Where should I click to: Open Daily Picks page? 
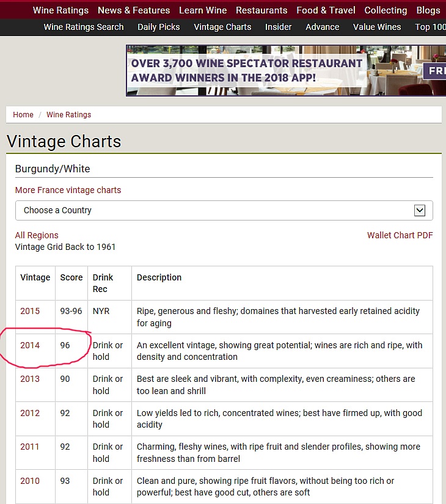(159, 27)
